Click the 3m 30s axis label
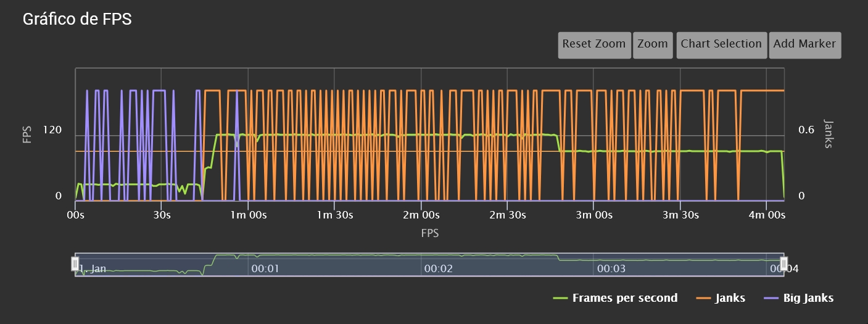The image size is (868, 324). click(x=680, y=215)
